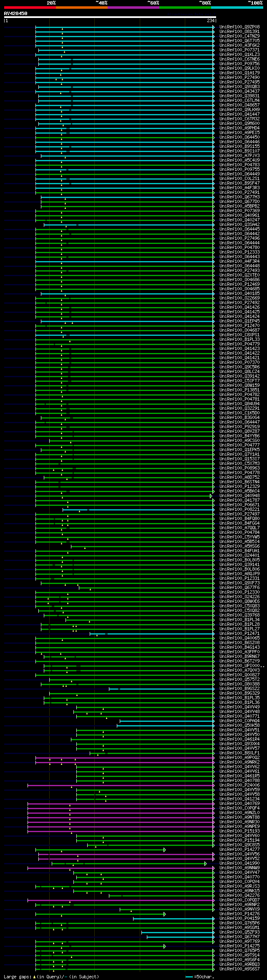
Task: Select hit label UniRef100_P04779
Action: (239, 344)
